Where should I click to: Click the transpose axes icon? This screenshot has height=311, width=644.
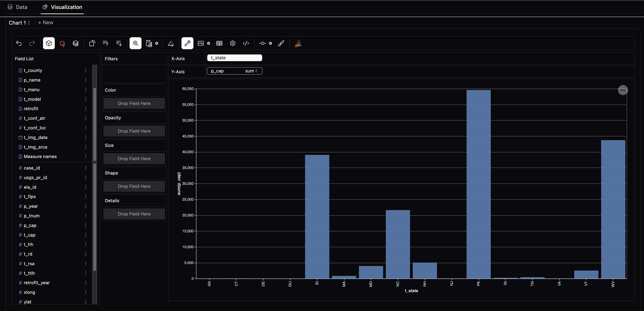tap(92, 43)
